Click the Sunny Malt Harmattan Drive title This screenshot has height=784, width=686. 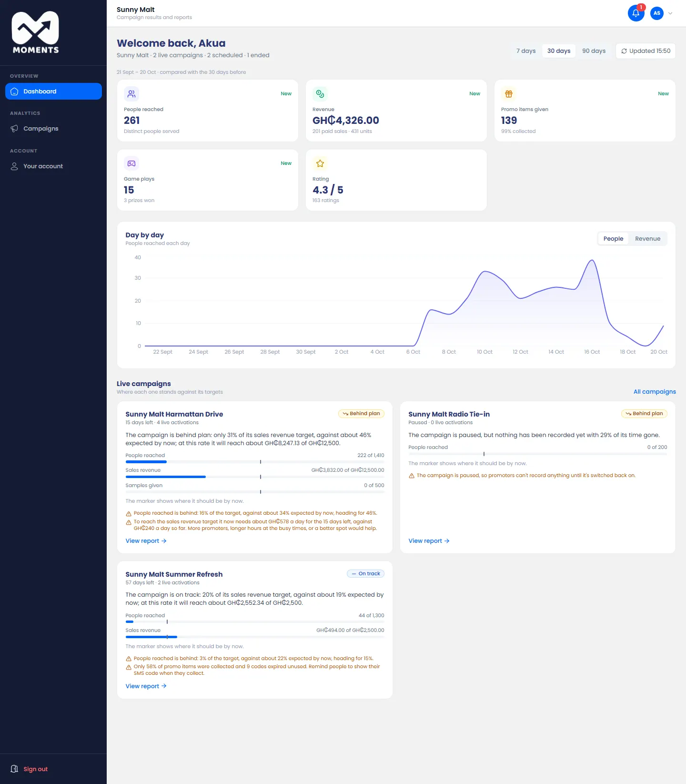[x=174, y=414]
